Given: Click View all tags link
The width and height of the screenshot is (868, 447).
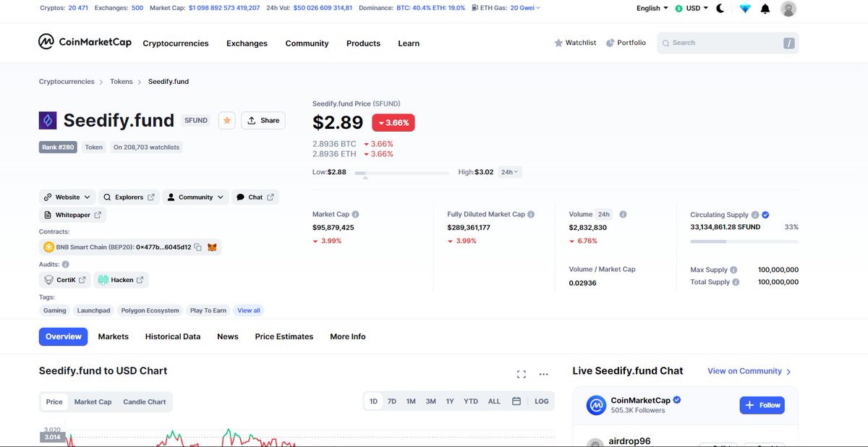Looking at the screenshot, I should point(249,310).
